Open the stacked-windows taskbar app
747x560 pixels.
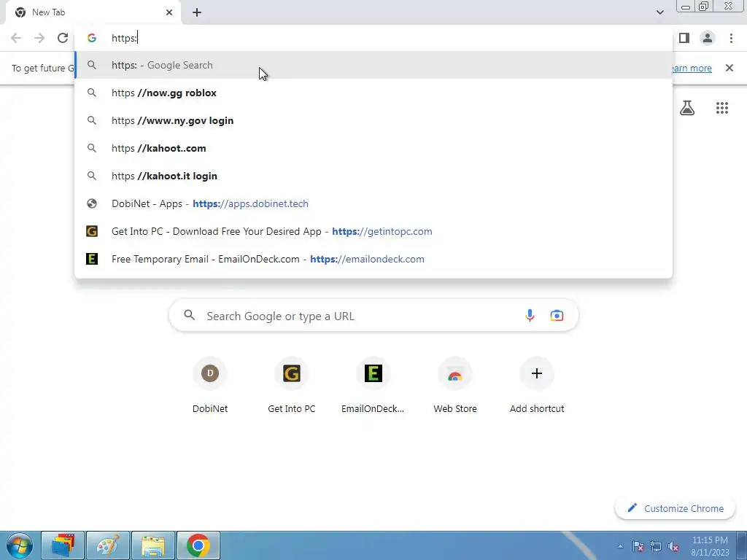[63, 545]
